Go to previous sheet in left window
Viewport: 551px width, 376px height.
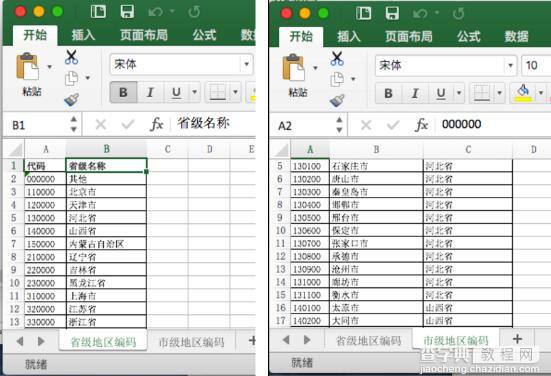click(20, 341)
